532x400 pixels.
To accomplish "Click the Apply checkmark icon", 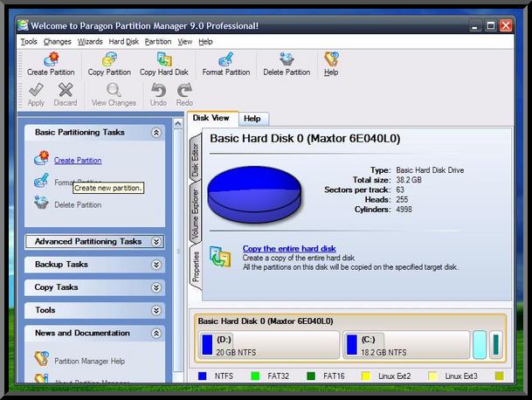I will point(36,90).
